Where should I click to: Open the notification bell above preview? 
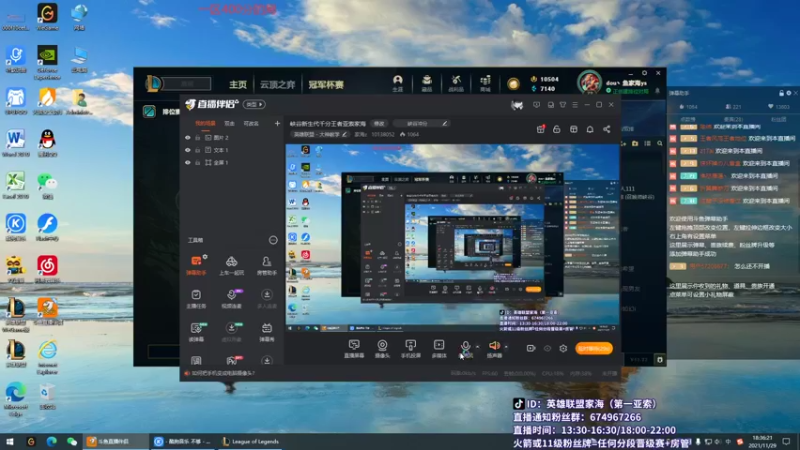[x=590, y=129]
